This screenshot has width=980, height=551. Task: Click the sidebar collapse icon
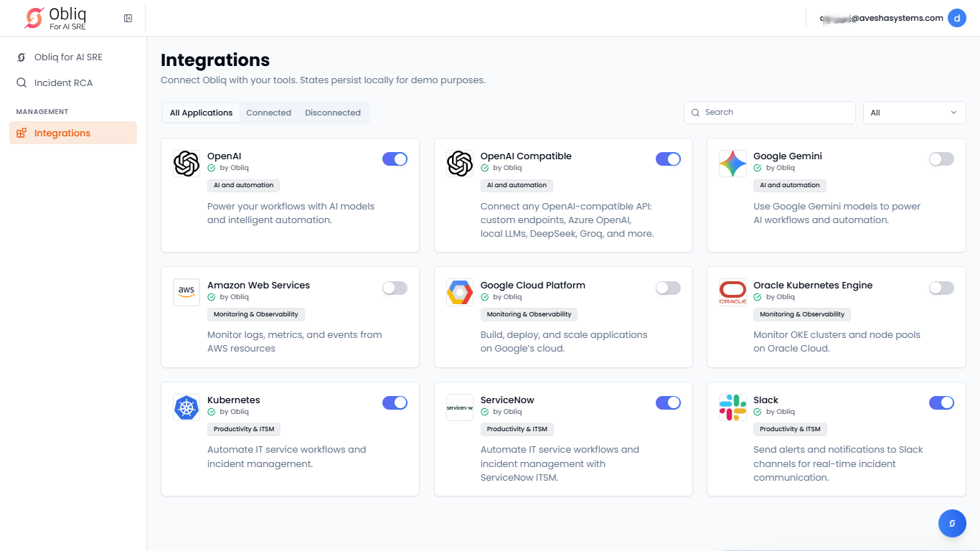128,18
